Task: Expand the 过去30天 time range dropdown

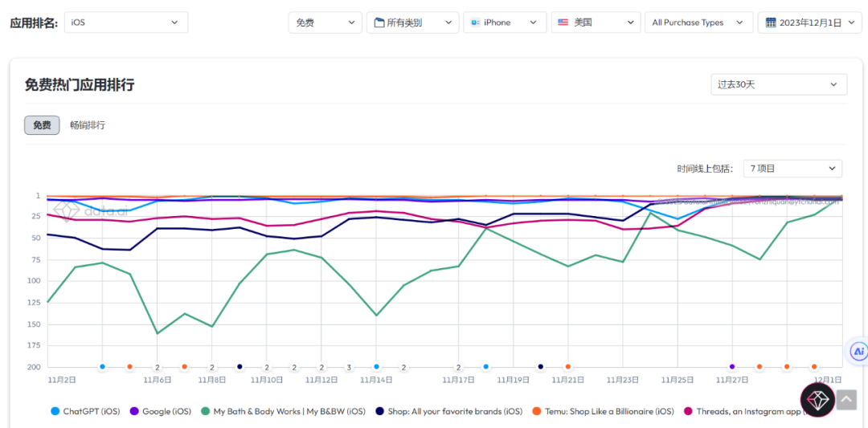Action: coord(779,84)
